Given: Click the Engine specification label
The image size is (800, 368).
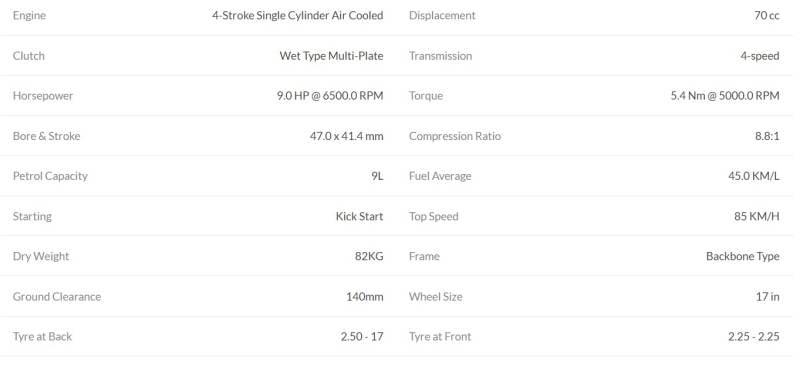Looking at the screenshot, I should pos(29,16).
